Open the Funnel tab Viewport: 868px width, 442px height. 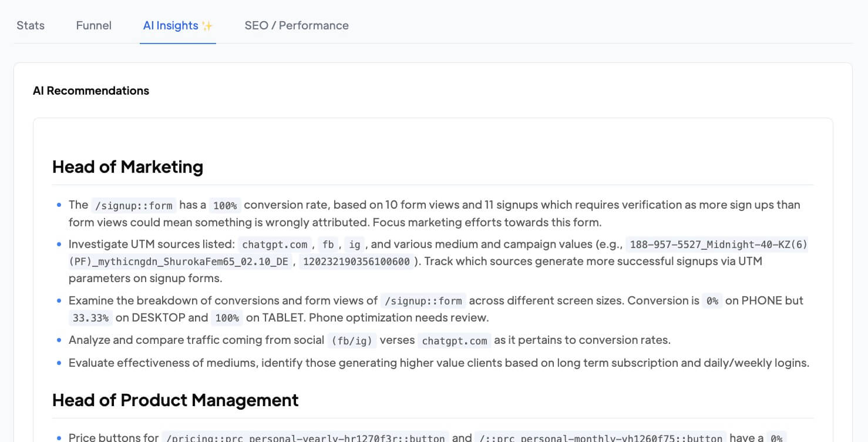94,25
